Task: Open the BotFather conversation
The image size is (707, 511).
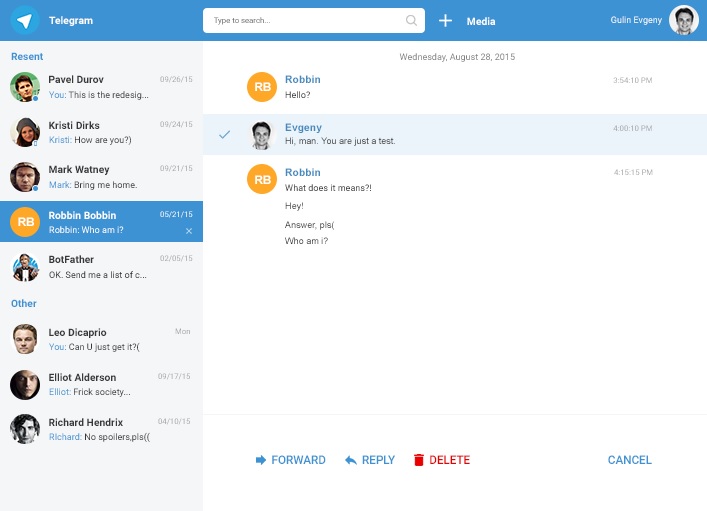Action: (x=101, y=267)
